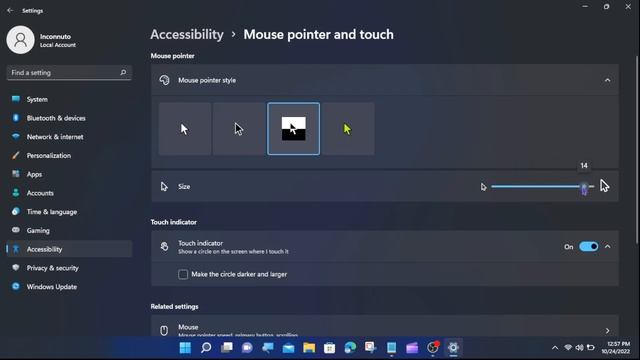Select the black mouse pointer style
Viewport: 640px width, 360px height.
tap(239, 129)
